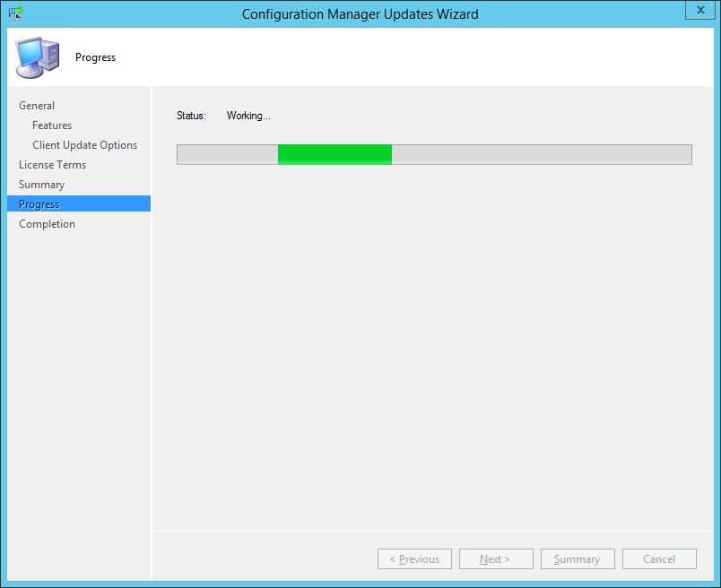
Task: Click the green progress bar
Action: (x=334, y=154)
